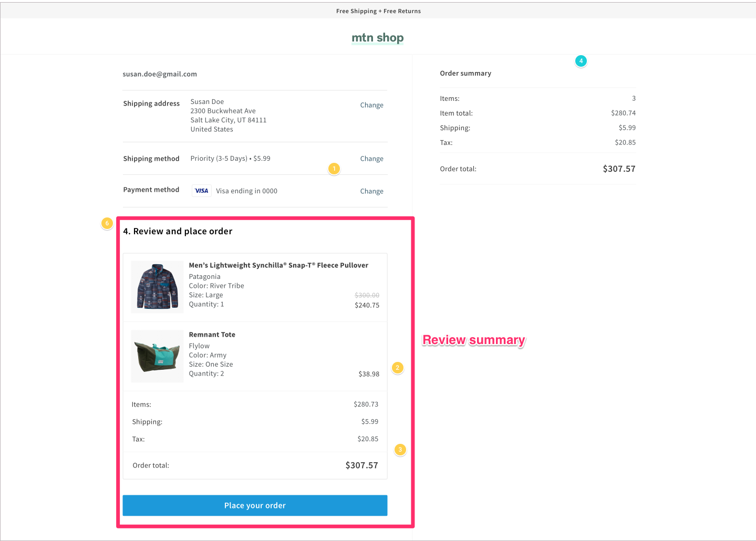This screenshot has height=541, width=756.
Task: Click the mtn shop logo
Action: (377, 37)
